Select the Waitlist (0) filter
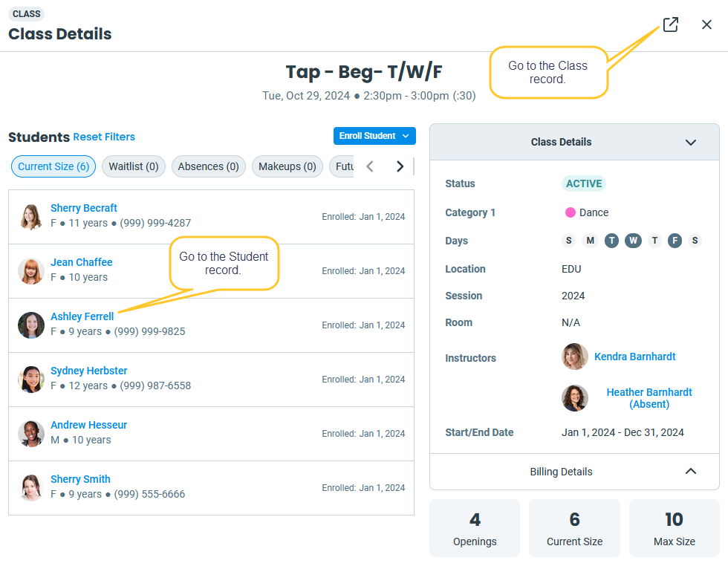The height and width of the screenshot is (566, 728). (x=134, y=166)
